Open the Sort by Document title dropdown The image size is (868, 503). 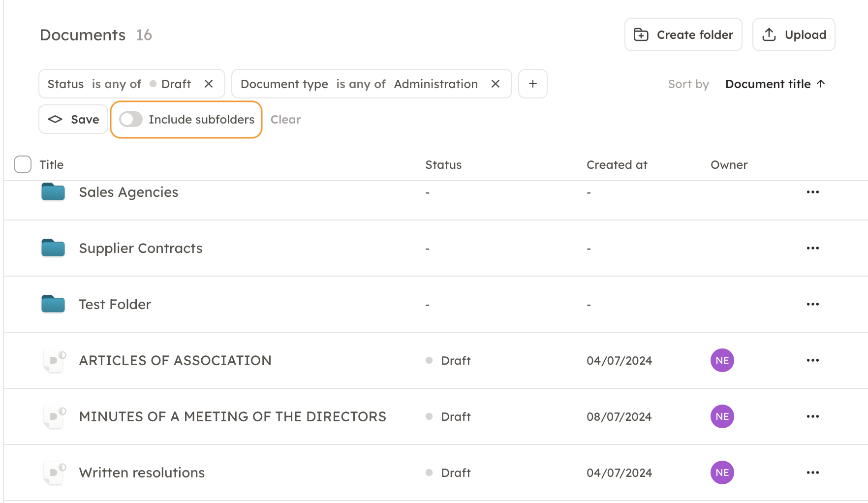pos(775,84)
